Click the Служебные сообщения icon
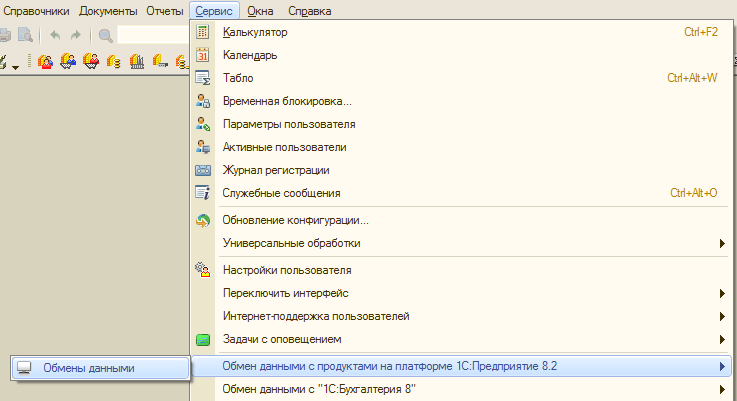Screen dimensions: 737x401 203,193
